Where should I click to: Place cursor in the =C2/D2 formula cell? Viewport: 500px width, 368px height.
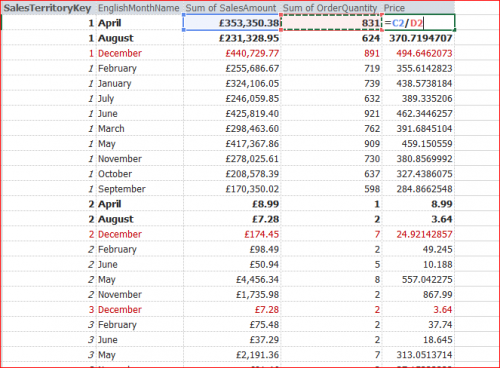(418, 23)
